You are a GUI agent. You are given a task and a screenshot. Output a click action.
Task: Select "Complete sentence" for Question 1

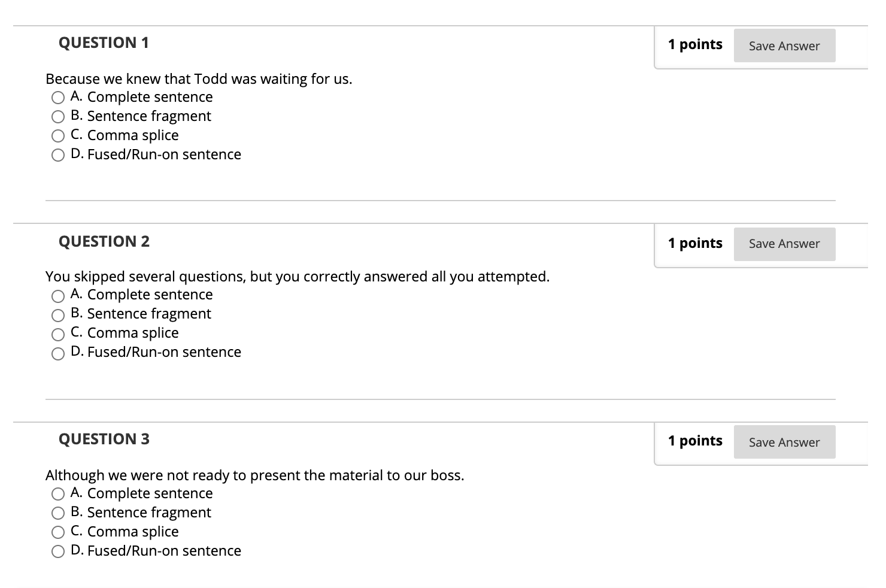coord(58,98)
